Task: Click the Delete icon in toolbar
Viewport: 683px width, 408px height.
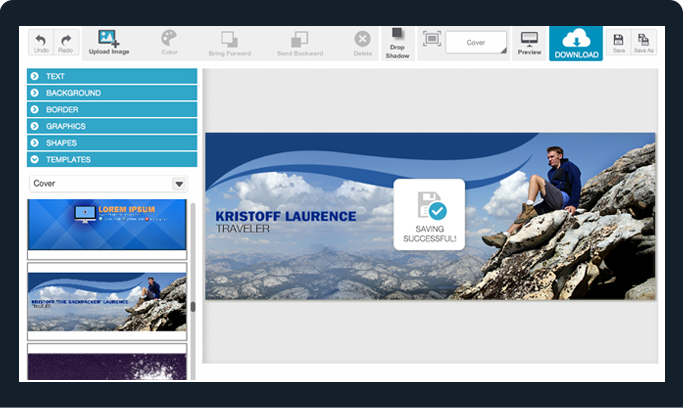Action: tap(362, 40)
